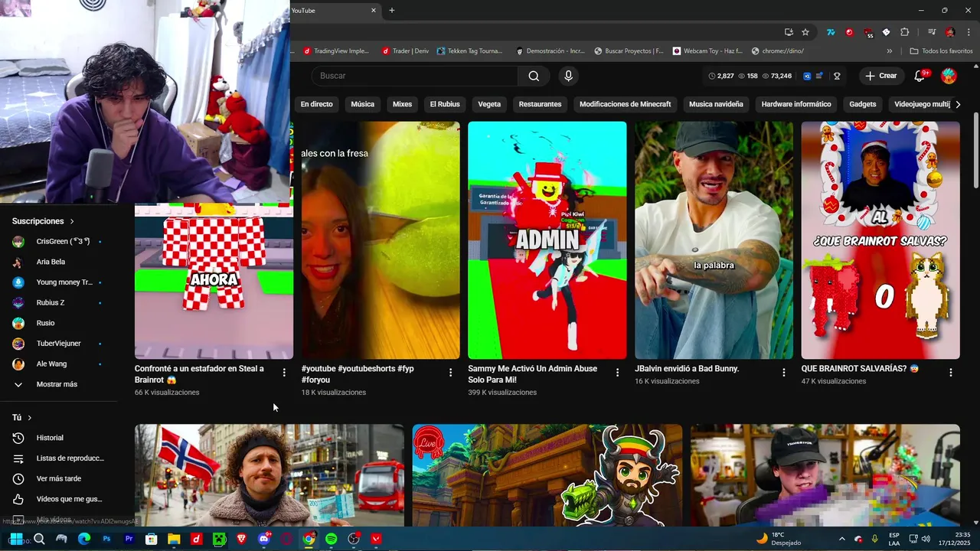The height and width of the screenshot is (551, 980).
Task: Select the 'Mixes' filter chip
Action: point(402,104)
